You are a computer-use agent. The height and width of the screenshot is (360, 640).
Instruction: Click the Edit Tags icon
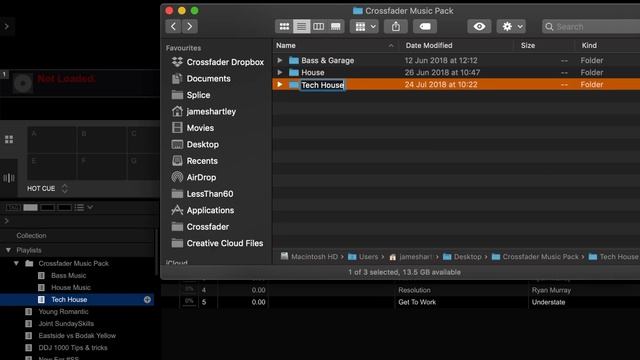click(425, 27)
